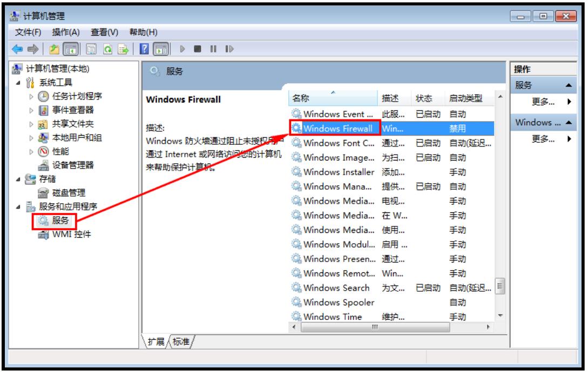The image size is (588, 375).
Task: Click the Properties toolbar icon
Action: click(x=91, y=49)
